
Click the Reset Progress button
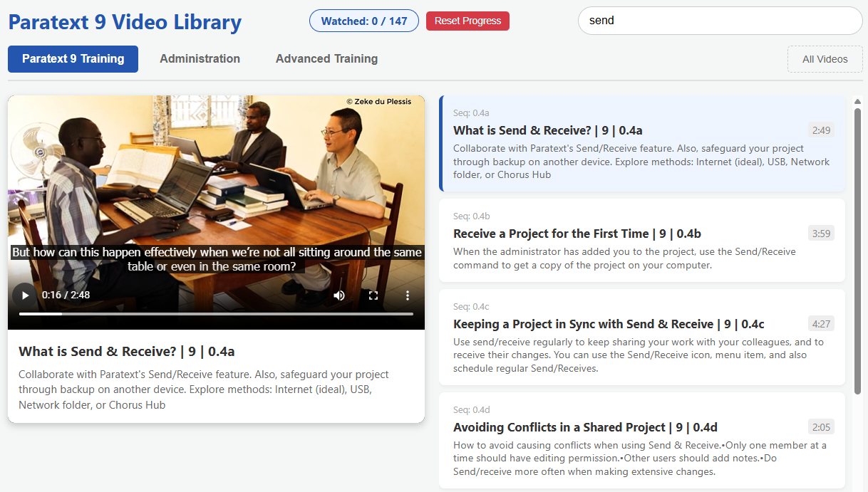coord(467,21)
